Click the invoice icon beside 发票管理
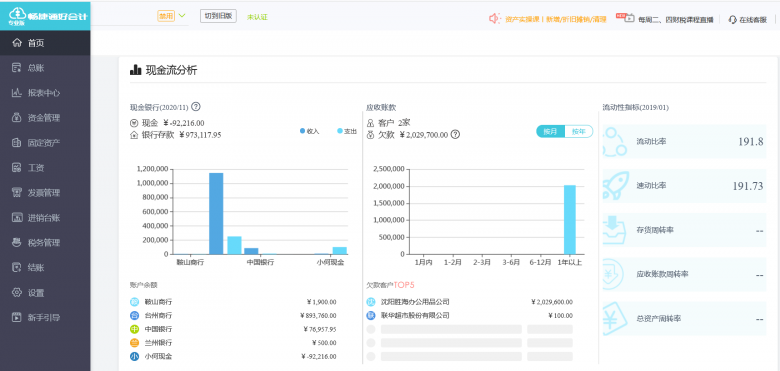 [x=17, y=192]
